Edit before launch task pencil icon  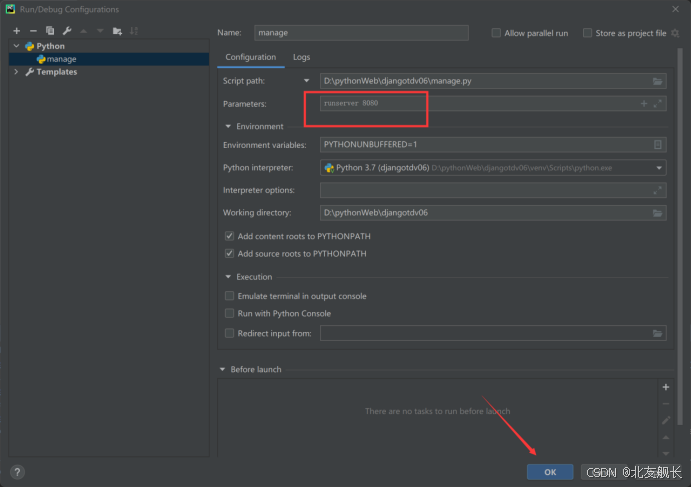click(666, 420)
